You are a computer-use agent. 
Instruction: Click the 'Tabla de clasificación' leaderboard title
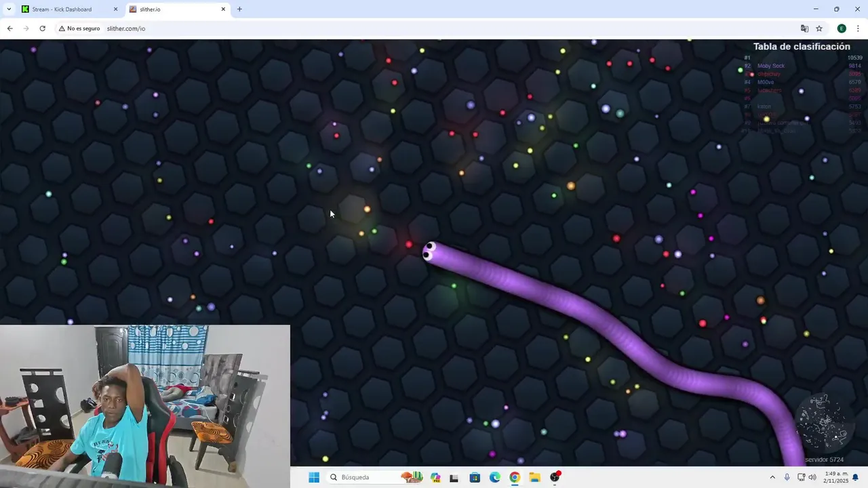802,47
